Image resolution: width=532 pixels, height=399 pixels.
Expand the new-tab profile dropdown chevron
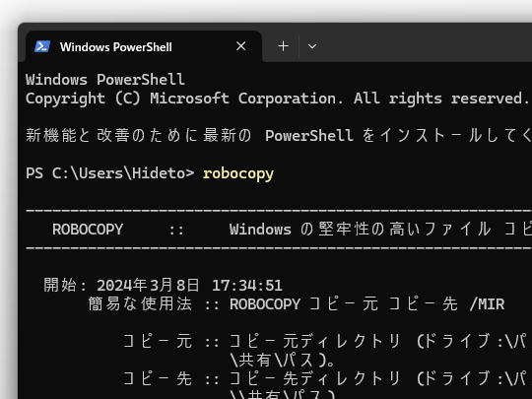[x=312, y=46]
